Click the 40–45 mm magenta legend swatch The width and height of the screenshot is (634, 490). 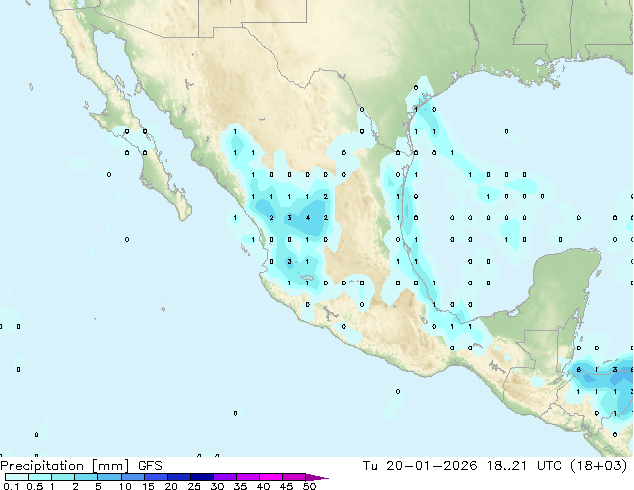tap(271, 477)
